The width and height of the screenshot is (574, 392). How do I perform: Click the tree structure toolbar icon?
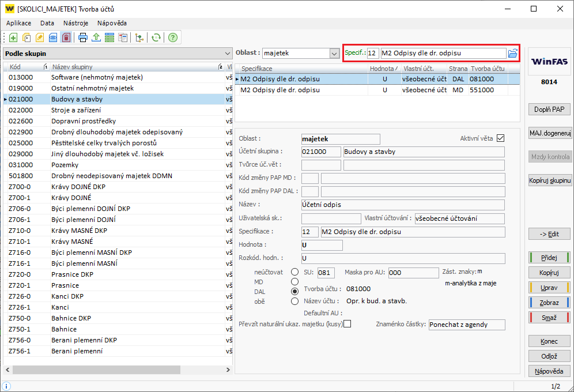[x=139, y=37]
